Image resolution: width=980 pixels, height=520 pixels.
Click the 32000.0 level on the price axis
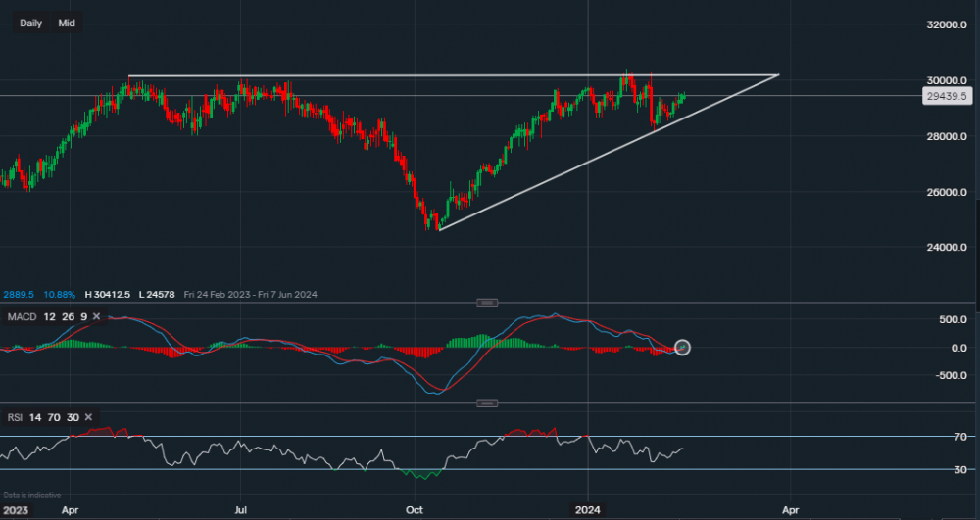(943, 24)
